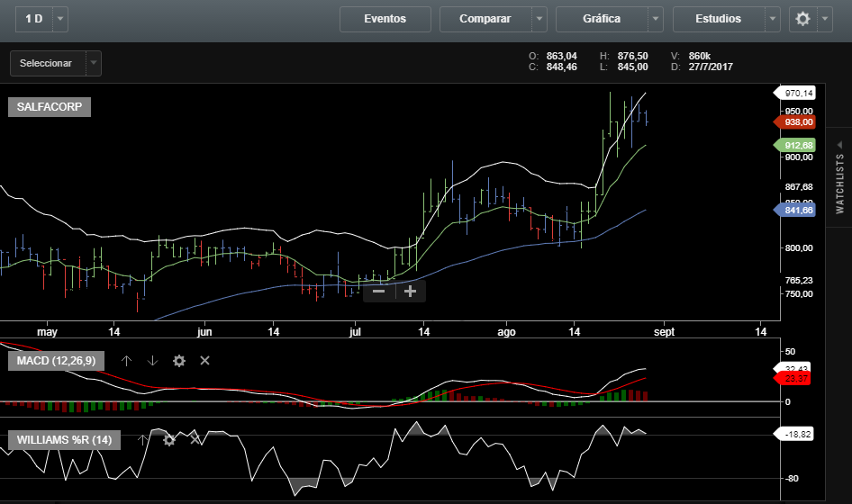Click the Eventos button
Viewport: 852px width, 504px height.
385,19
